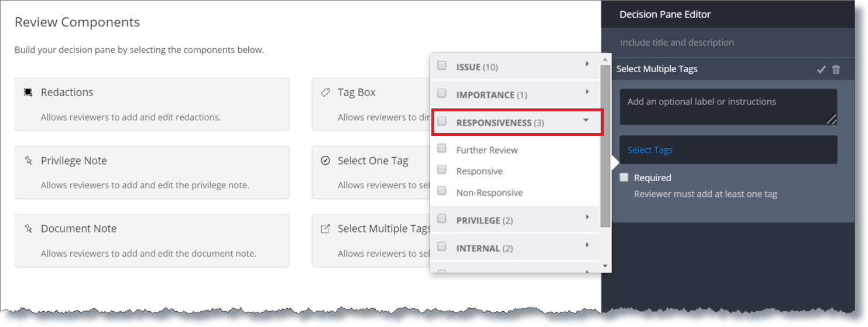The image size is (868, 327).
Task: Collapse the RESPONSIVENESS group arrow
Action: pyautogui.click(x=586, y=120)
